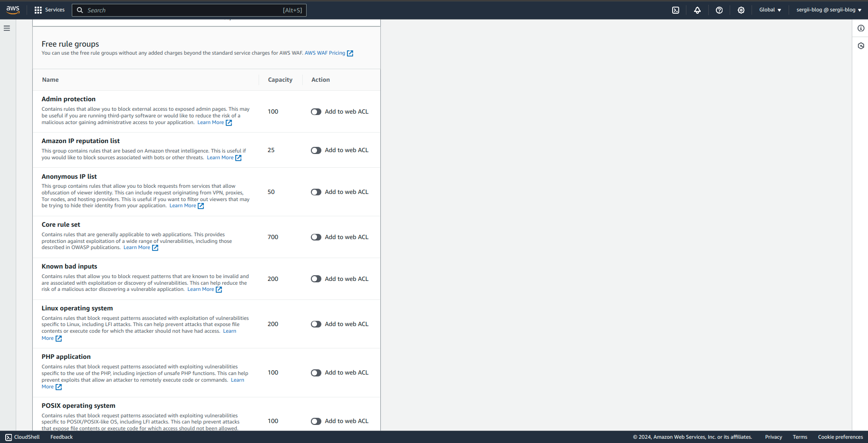Click the hexagon icon below the Info panel
This screenshot has height=443, width=868.
point(860,46)
